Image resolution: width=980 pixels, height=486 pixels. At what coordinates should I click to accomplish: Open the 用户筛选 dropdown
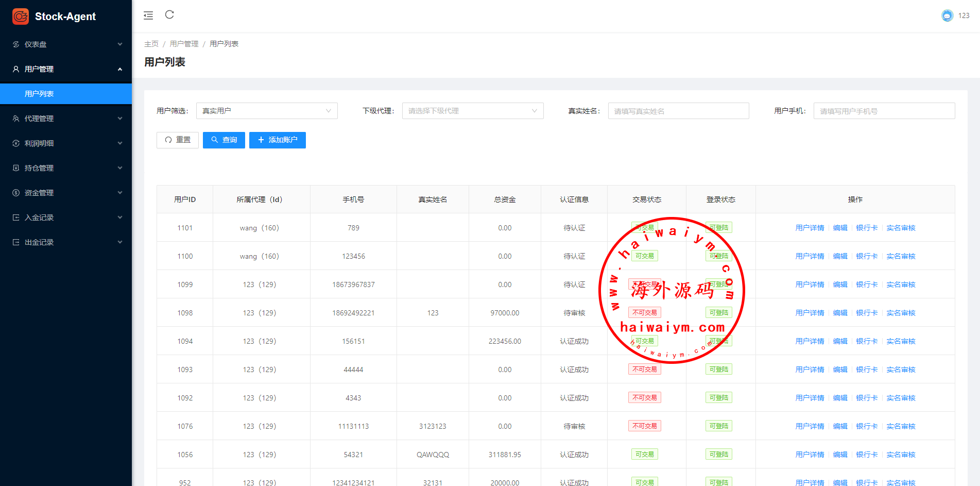click(267, 111)
